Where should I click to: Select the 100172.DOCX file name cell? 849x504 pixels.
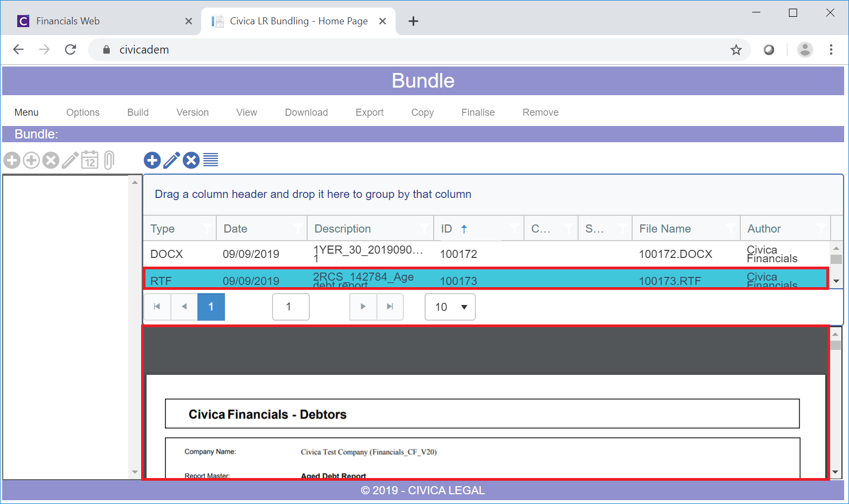click(675, 254)
